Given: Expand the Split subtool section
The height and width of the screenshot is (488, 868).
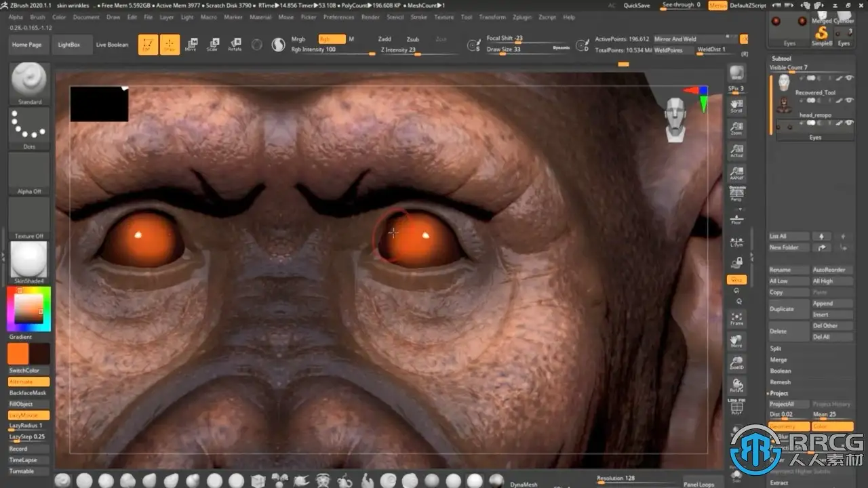Looking at the screenshot, I should pyautogui.click(x=776, y=348).
